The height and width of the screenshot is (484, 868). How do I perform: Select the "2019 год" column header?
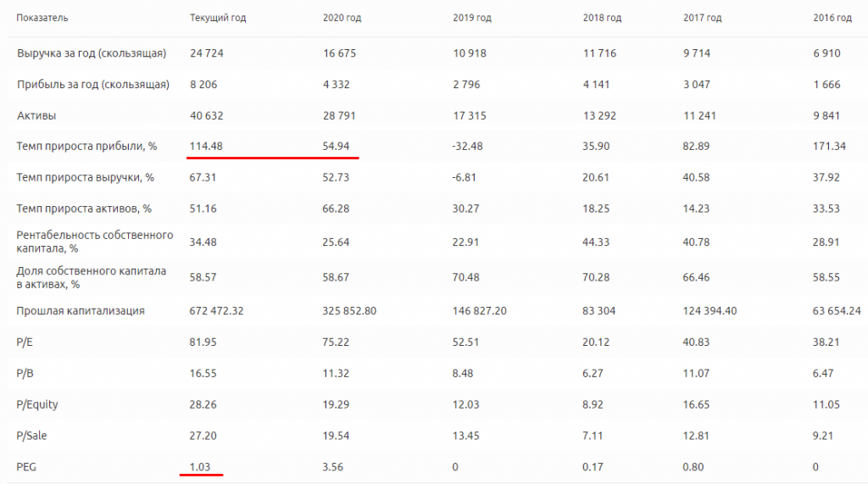tap(472, 18)
